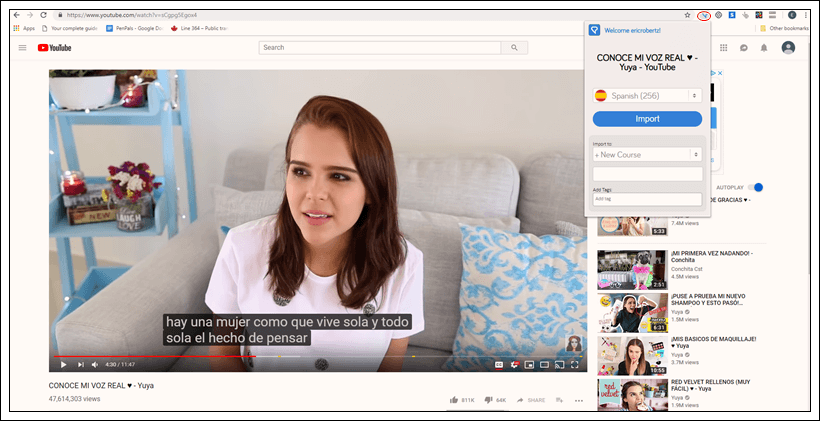Open YouTube notifications bell
The image size is (820, 421).
click(x=763, y=48)
